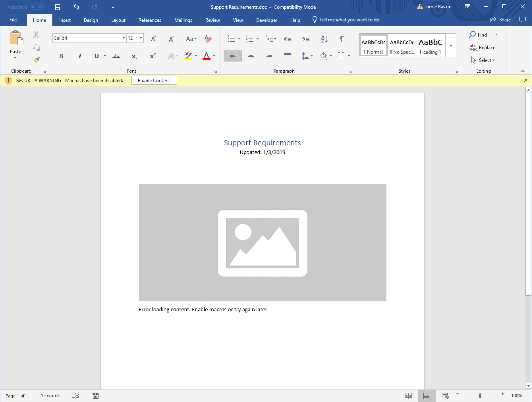Click the Enable Content button

coord(154,80)
